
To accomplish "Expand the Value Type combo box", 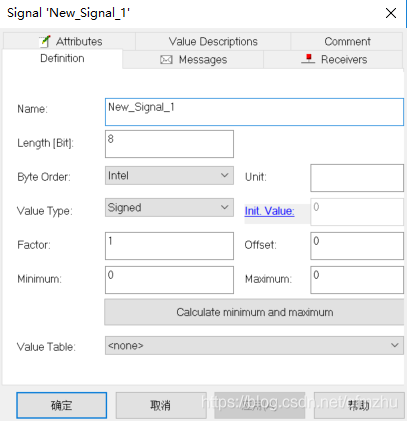I will (169, 208).
